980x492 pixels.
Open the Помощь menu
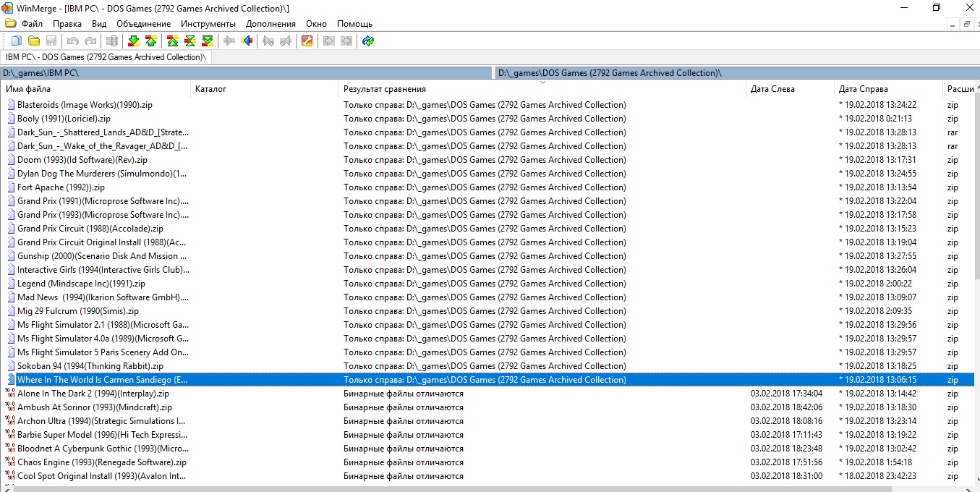coord(354,24)
